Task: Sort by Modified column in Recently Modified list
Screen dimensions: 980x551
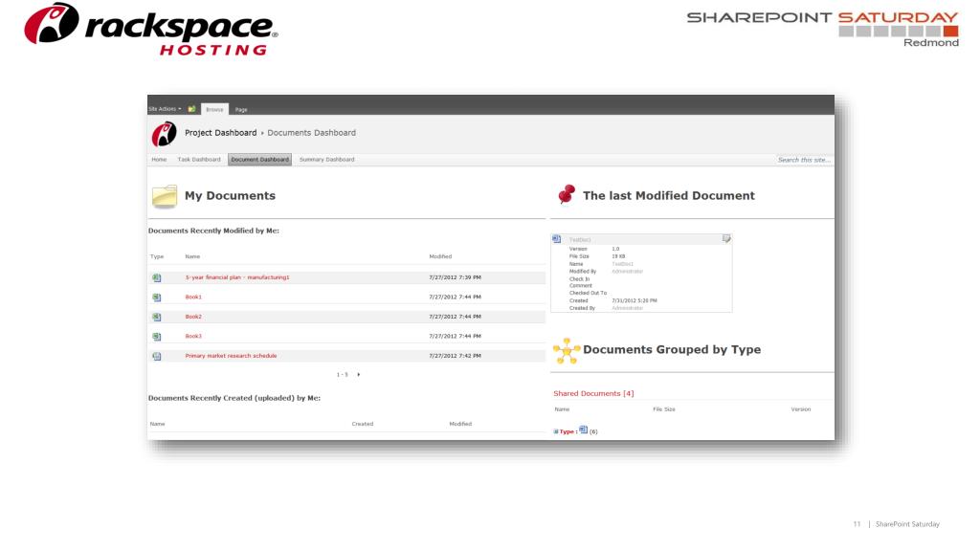Action: click(x=440, y=256)
